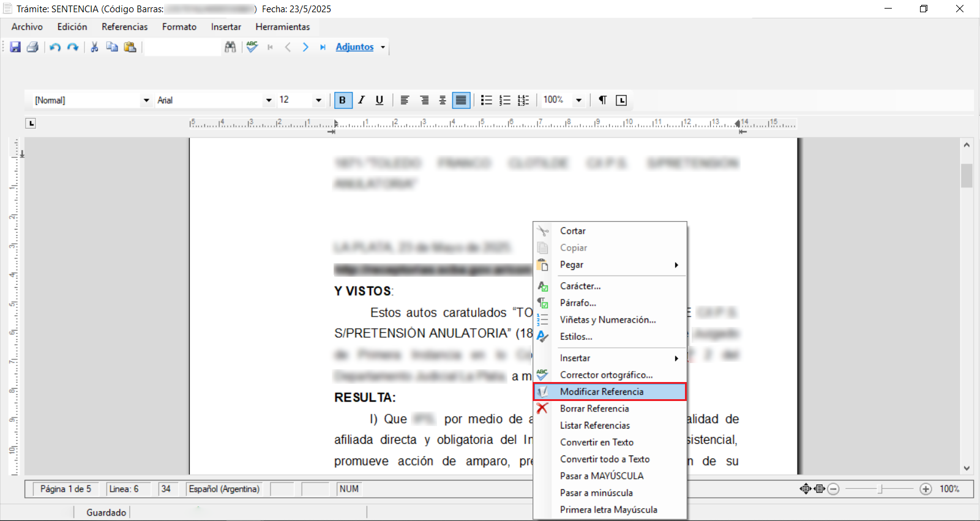Choose Borrar Referencia in context menu
Image resolution: width=980 pixels, height=521 pixels.
tap(594, 408)
